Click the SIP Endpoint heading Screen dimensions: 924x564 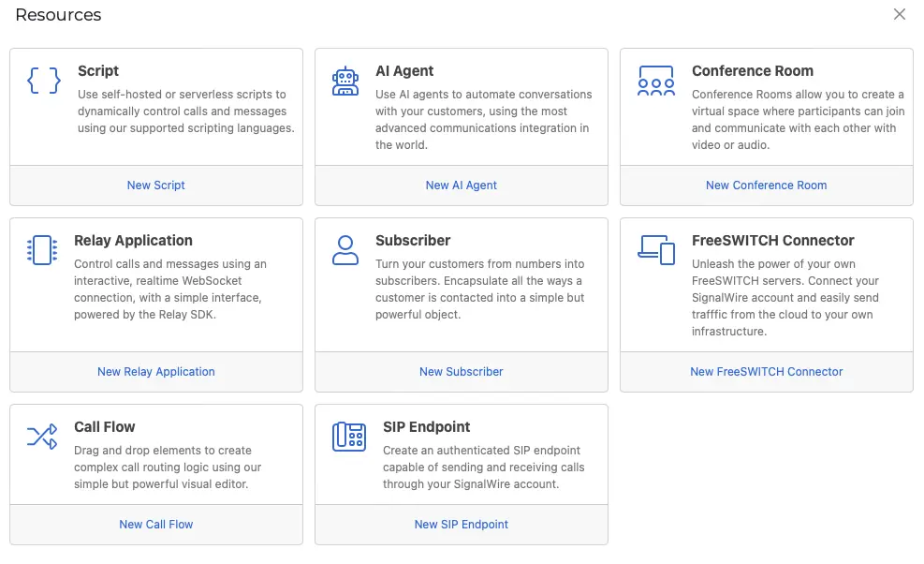coord(427,426)
